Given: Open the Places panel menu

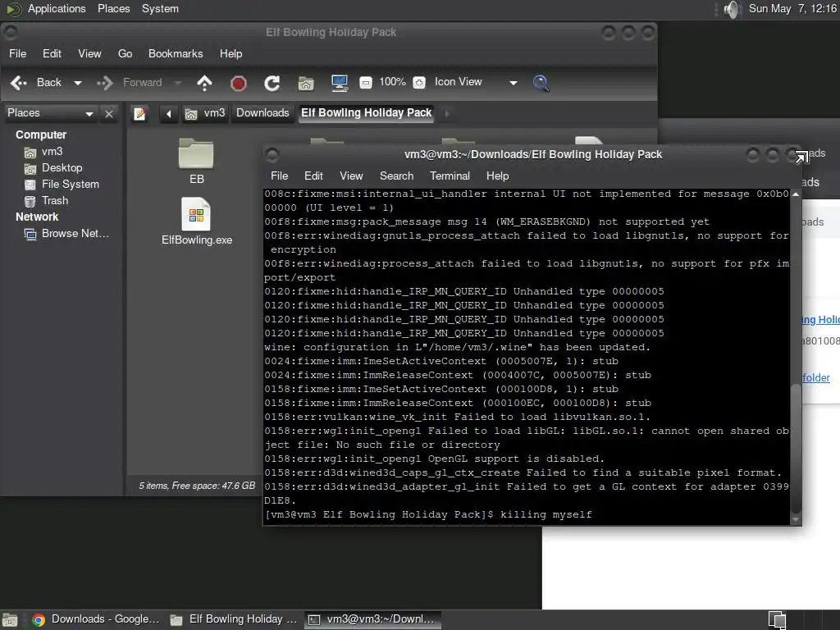Looking at the screenshot, I should coord(113,8).
